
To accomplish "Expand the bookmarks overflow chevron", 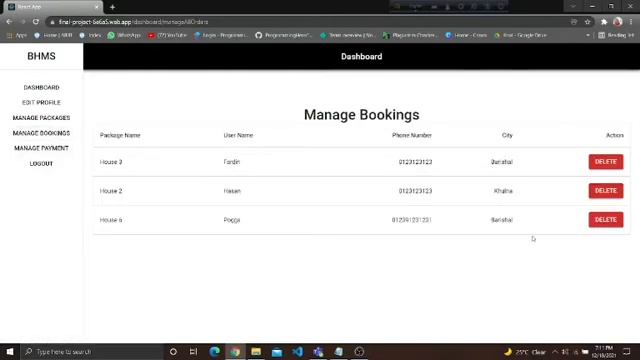I will tap(588, 36).
